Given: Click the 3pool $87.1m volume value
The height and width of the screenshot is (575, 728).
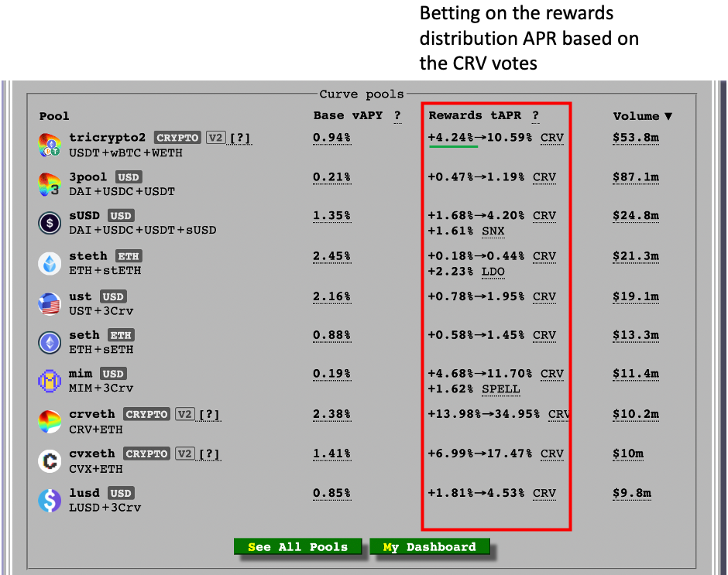Looking at the screenshot, I should click(x=636, y=176).
